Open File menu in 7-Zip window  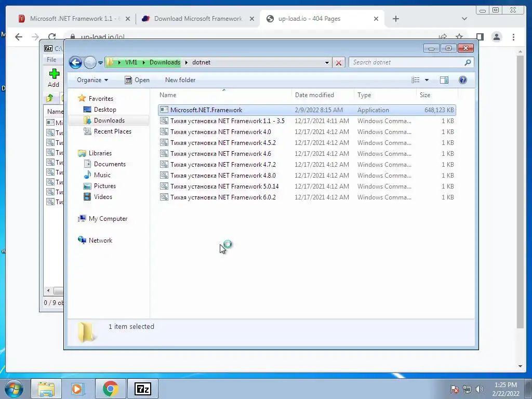pos(51,60)
